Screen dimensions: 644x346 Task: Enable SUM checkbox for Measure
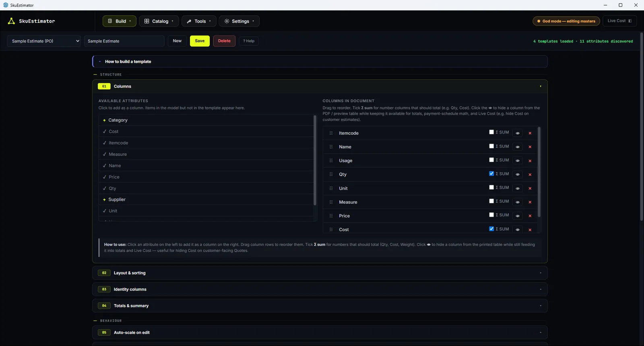[491, 201]
